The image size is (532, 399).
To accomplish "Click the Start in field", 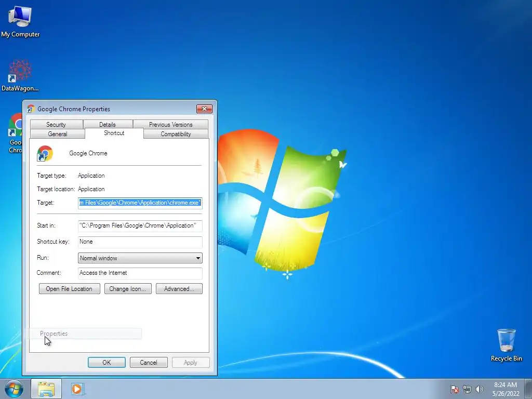I will pos(140,225).
